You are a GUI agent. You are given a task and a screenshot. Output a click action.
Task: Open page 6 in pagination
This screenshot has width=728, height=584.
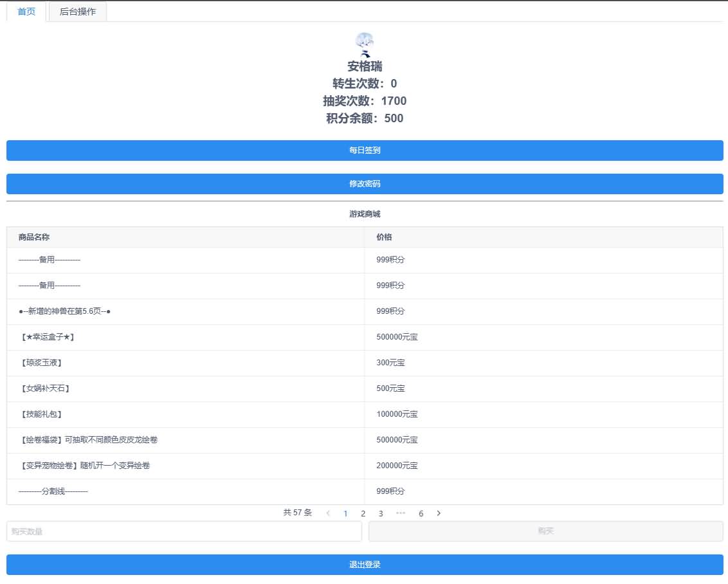click(x=421, y=513)
